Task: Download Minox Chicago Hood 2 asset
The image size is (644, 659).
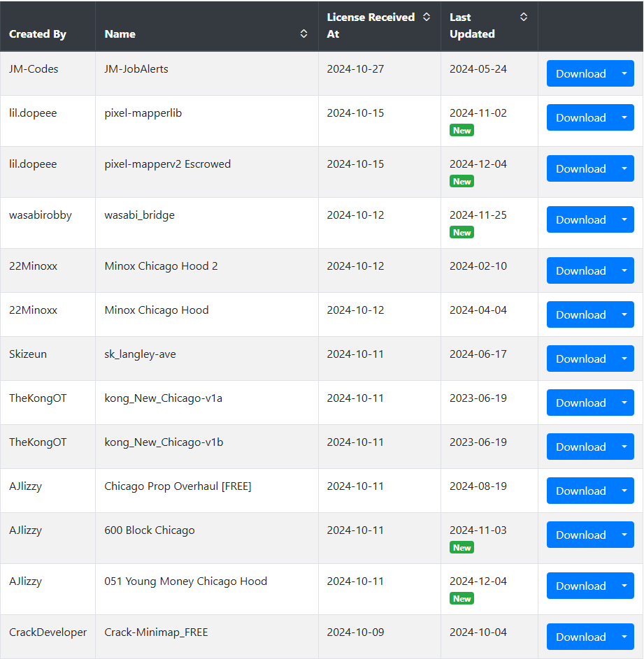Action: 581,270
